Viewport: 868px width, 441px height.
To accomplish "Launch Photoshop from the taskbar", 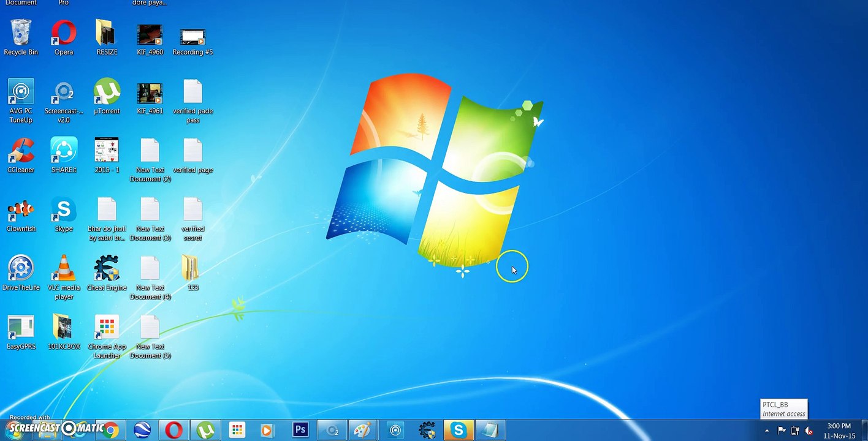I will tap(300, 431).
